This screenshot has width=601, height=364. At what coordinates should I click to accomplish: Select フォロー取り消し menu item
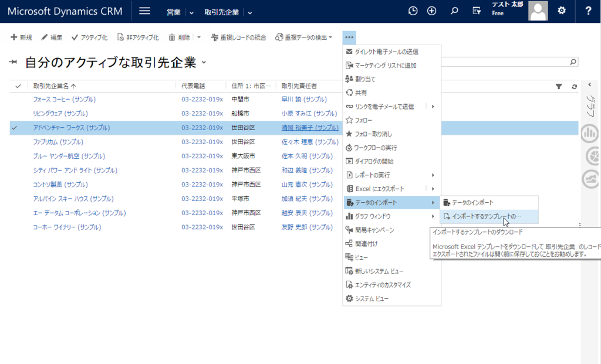click(391, 134)
